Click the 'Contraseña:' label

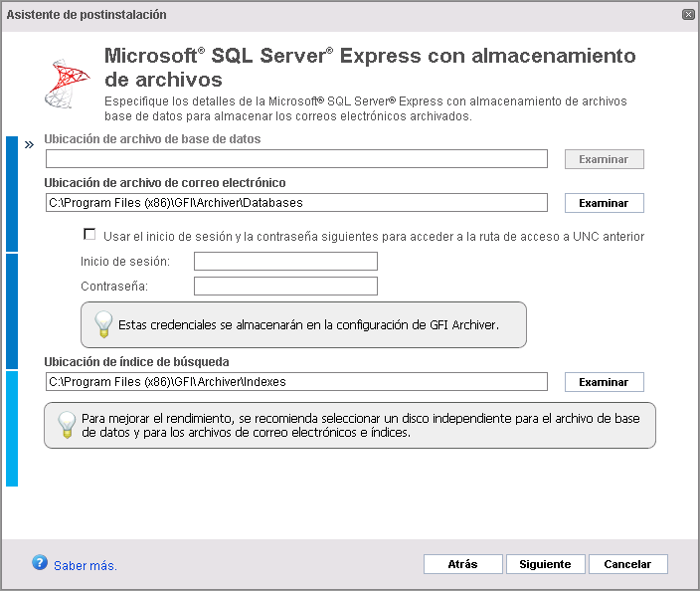[114, 287]
